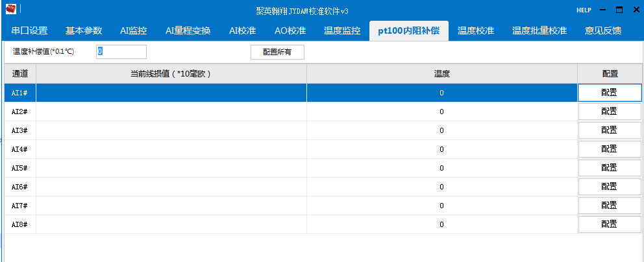Screen dimensions: 644x262
Task: Click 配置 button for AI1# row
Action: click(609, 93)
